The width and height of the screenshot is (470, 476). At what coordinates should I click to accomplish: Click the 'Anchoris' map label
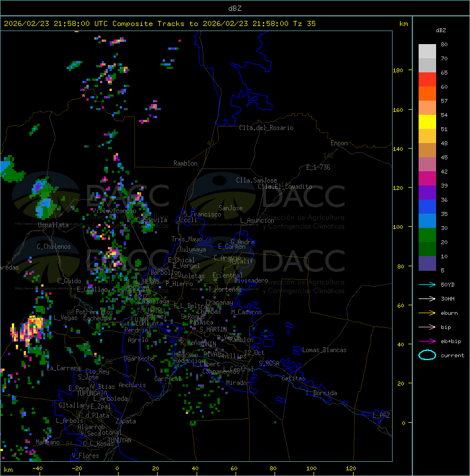[x=132, y=385]
